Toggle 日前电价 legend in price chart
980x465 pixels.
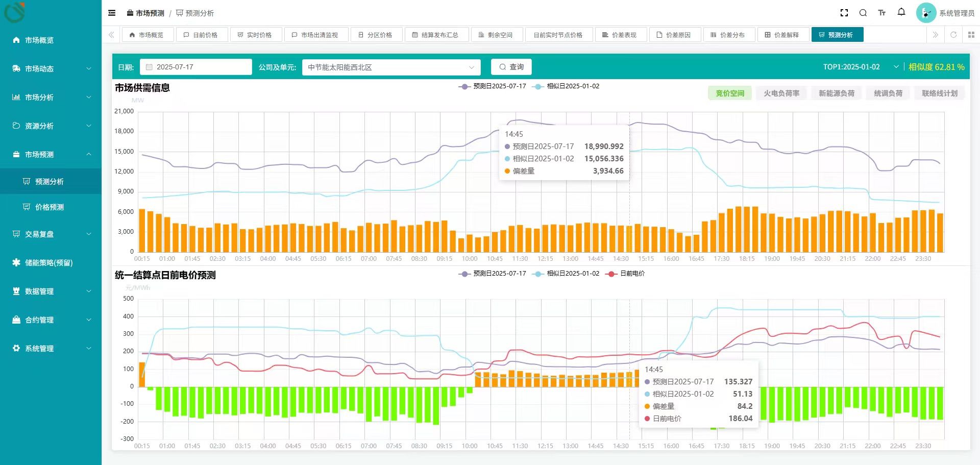point(626,274)
